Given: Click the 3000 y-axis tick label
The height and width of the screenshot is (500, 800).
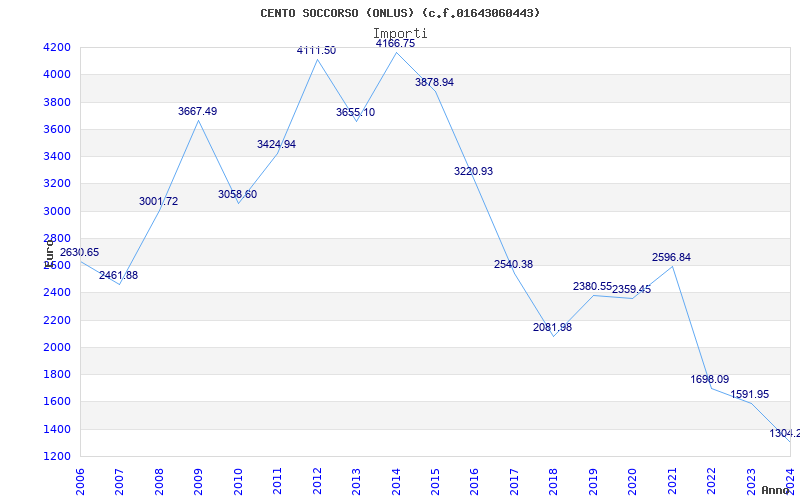Looking at the screenshot, I should [57, 211].
